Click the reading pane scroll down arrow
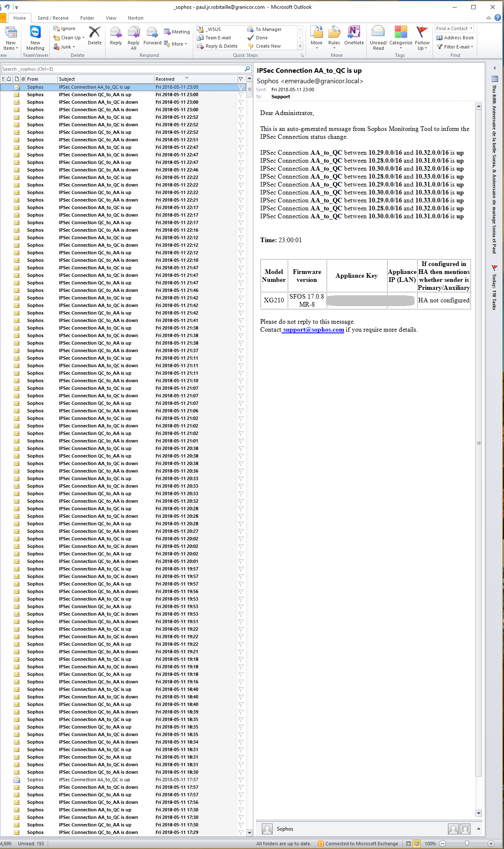This screenshot has width=504, height=849. point(479,813)
